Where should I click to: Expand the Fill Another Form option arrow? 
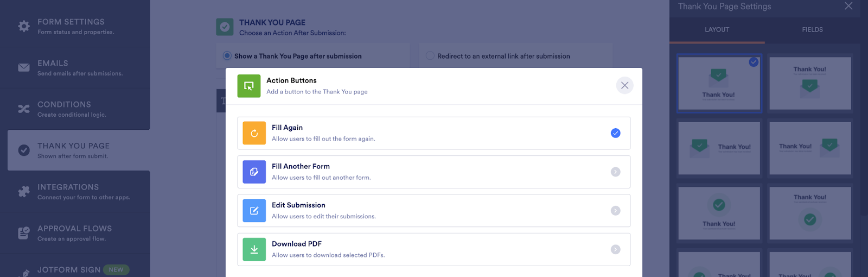[615, 172]
